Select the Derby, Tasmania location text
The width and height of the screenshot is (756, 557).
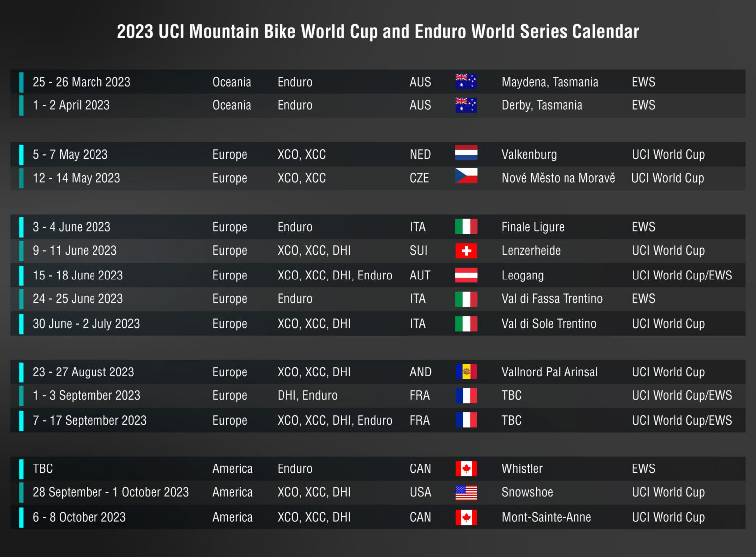click(x=542, y=105)
